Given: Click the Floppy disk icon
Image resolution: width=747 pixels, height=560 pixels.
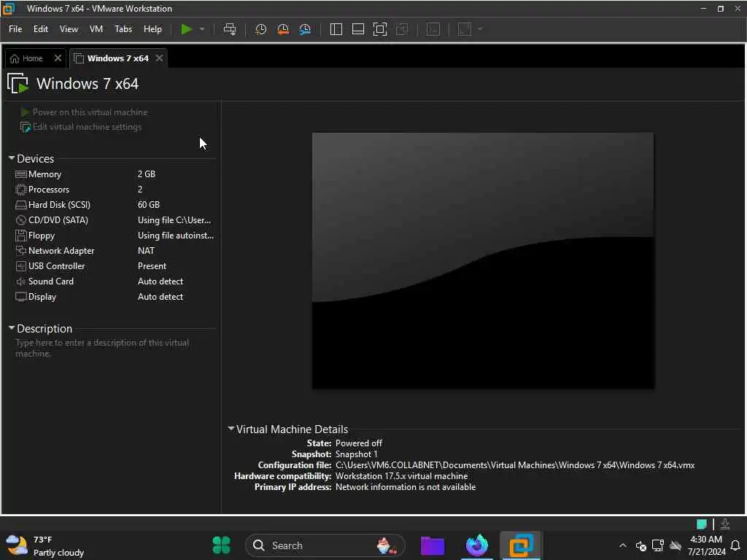Looking at the screenshot, I should pyautogui.click(x=21, y=236).
